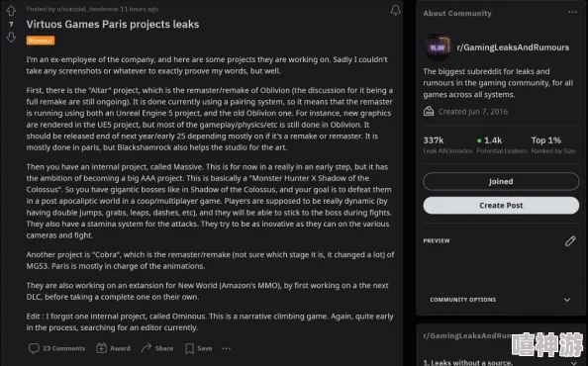Open r/GamingLeaksAndRumours community link
This screenshot has width=588, height=366.
click(513, 47)
